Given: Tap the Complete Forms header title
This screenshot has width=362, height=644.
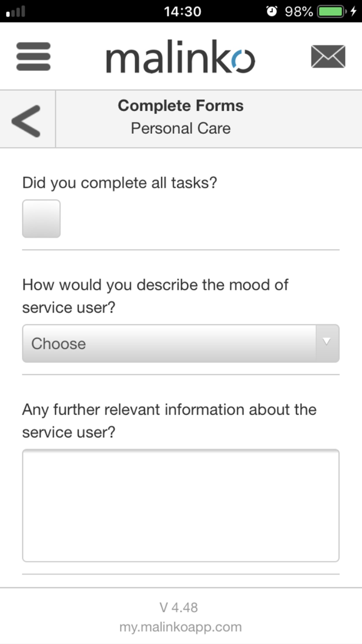Looking at the screenshot, I should point(180,106).
